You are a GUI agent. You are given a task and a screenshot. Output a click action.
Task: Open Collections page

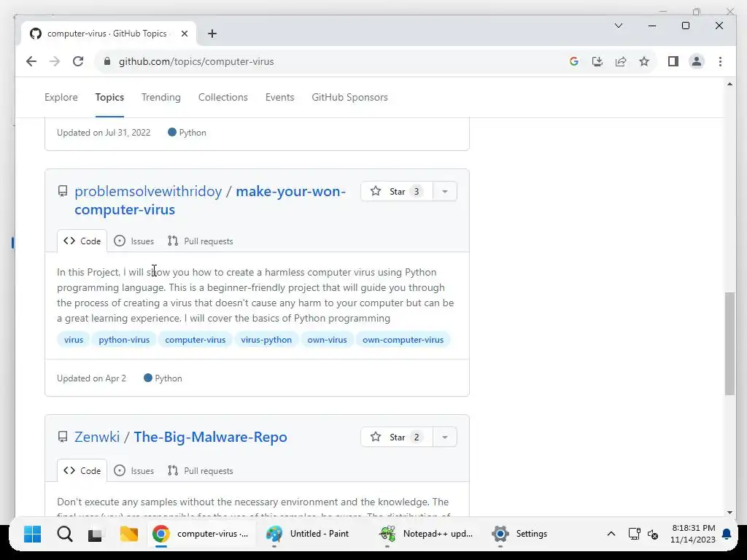[223, 97]
